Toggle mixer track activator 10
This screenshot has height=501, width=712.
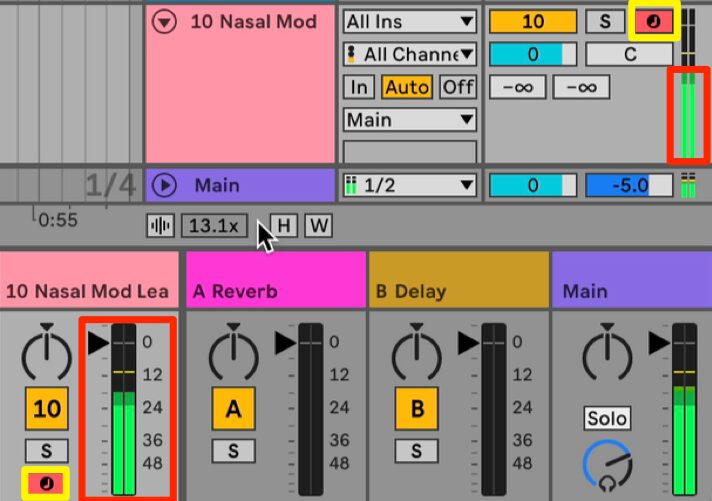(47, 408)
